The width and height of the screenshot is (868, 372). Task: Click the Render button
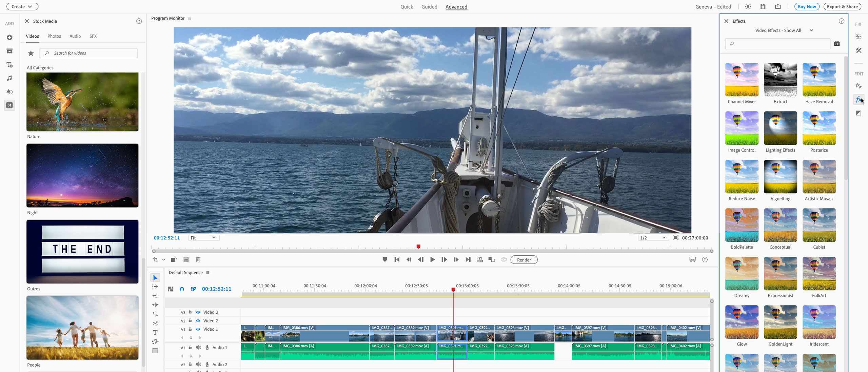tap(524, 260)
